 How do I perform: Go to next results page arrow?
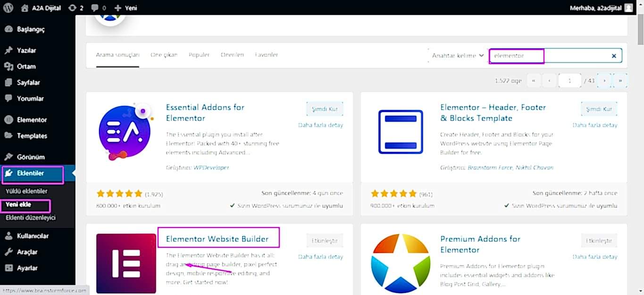(604, 81)
